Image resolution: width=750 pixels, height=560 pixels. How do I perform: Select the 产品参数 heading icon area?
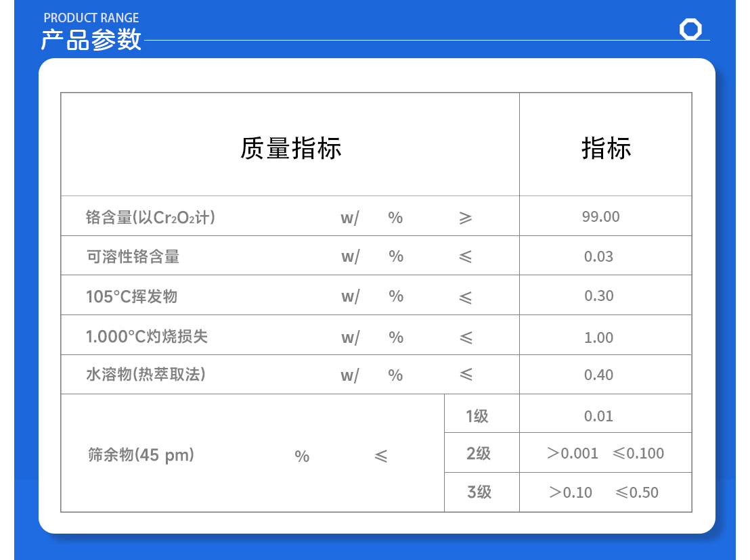point(91,41)
